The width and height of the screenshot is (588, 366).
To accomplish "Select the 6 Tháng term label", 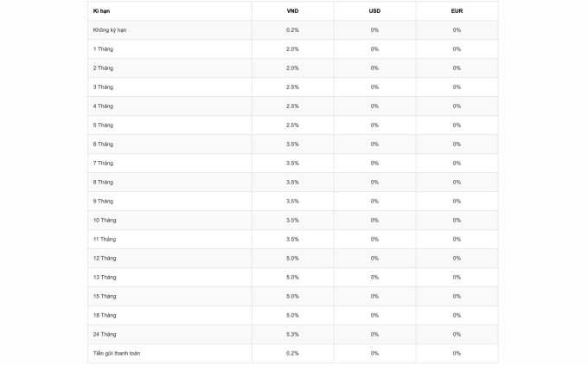I will pos(103,144).
